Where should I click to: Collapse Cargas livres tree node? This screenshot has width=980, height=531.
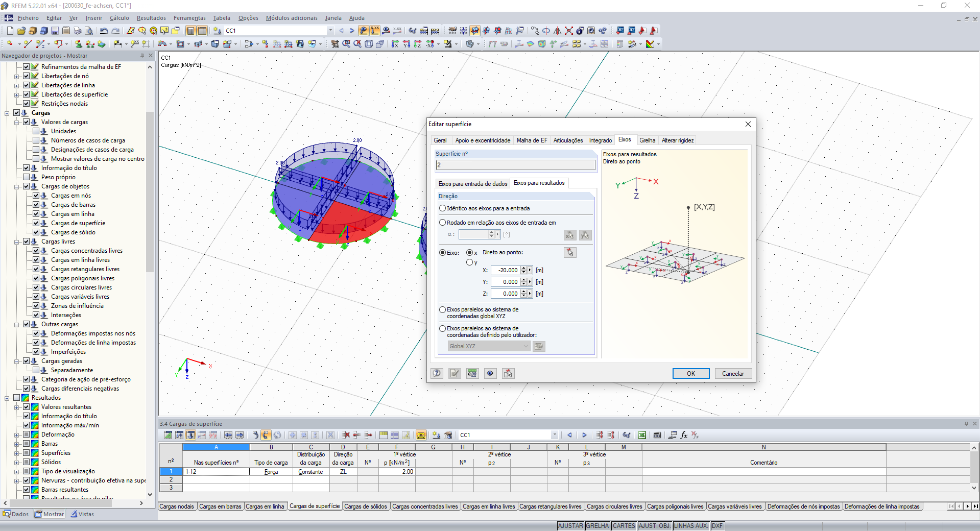[17, 242]
